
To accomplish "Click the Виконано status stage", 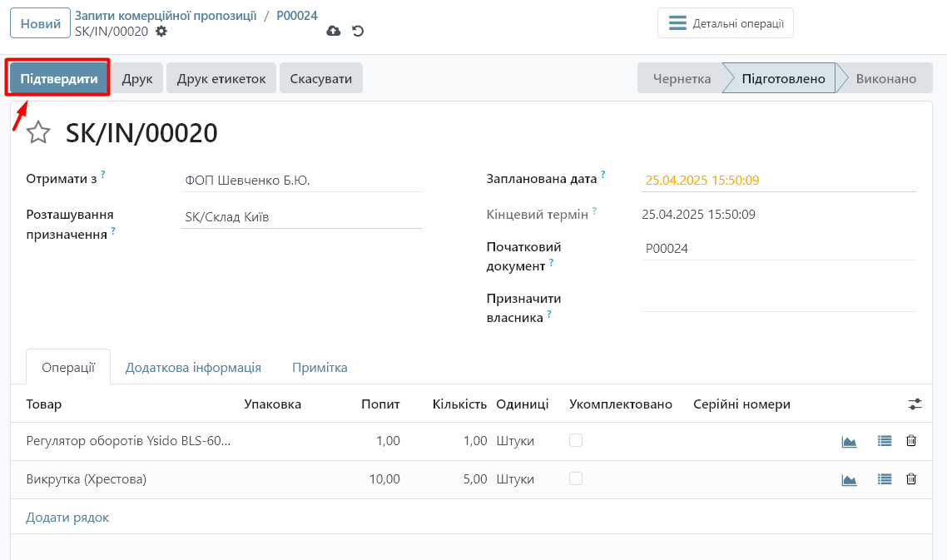I will coord(885,79).
